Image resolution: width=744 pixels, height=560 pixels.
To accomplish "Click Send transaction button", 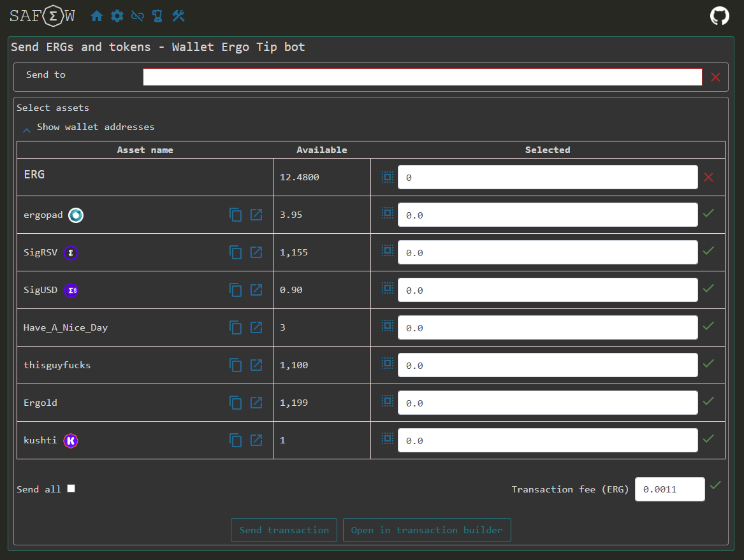I will click(284, 530).
